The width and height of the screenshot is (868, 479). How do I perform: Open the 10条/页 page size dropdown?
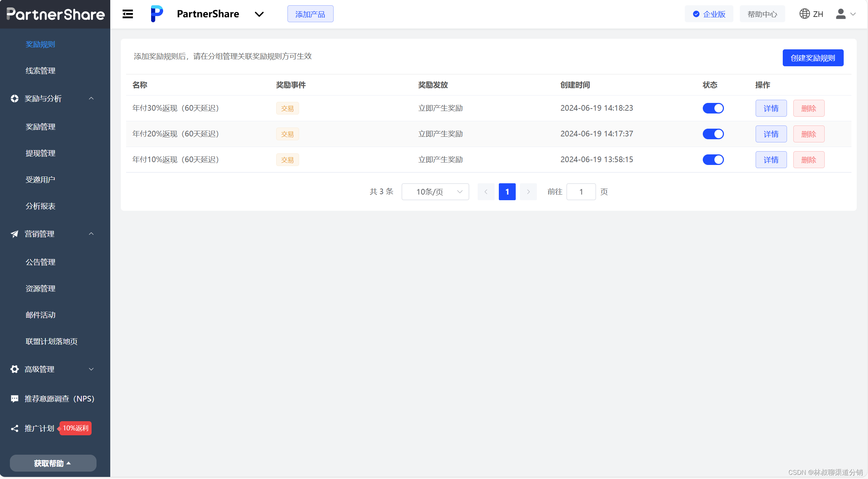[435, 192]
